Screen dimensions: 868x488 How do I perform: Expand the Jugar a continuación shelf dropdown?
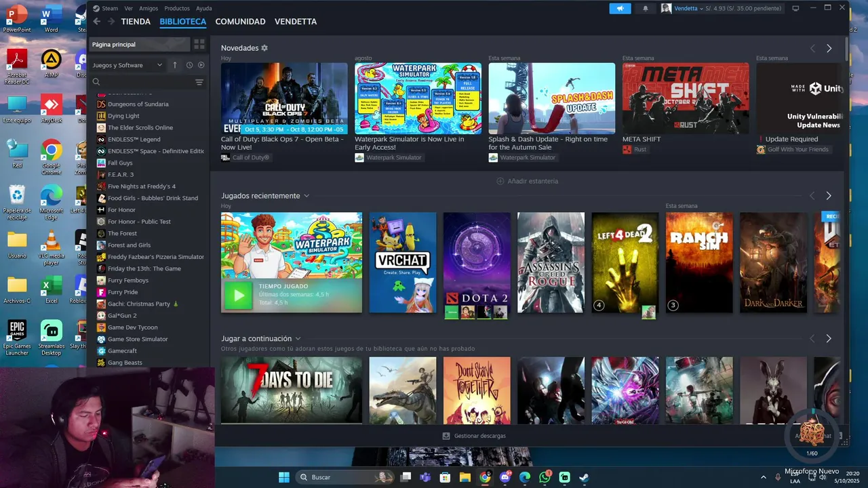(x=298, y=339)
